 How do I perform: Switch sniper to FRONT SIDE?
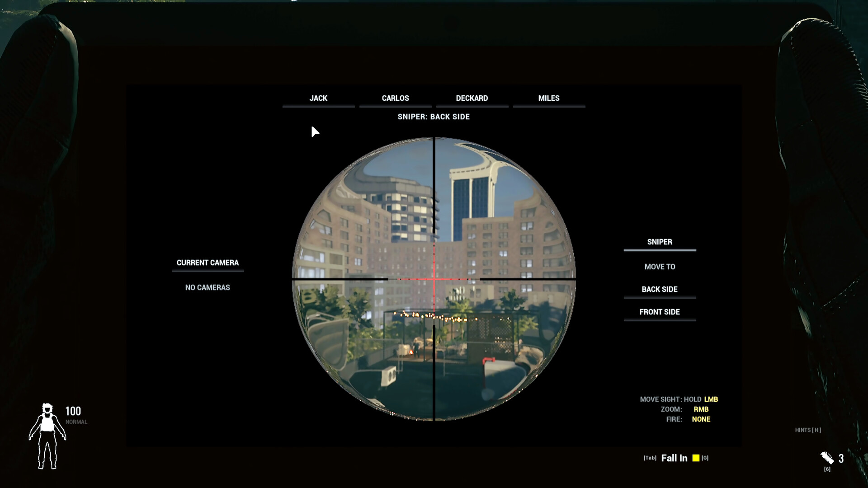coord(660,311)
